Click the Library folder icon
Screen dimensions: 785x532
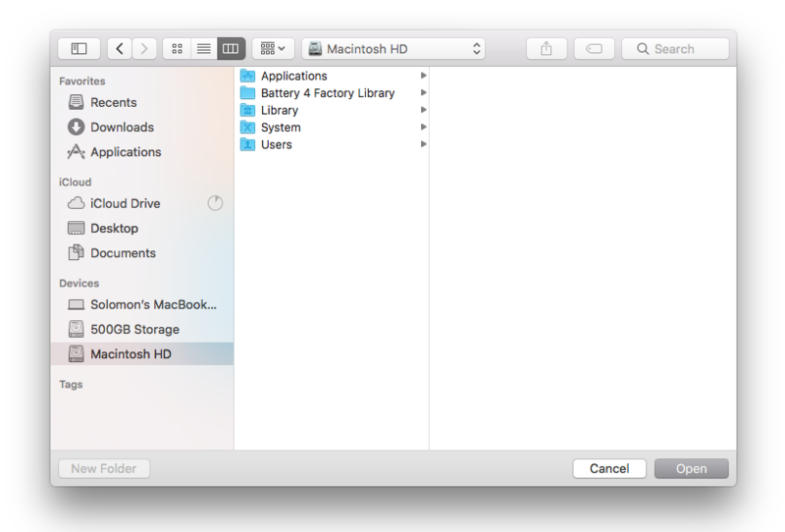pos(248,110)
